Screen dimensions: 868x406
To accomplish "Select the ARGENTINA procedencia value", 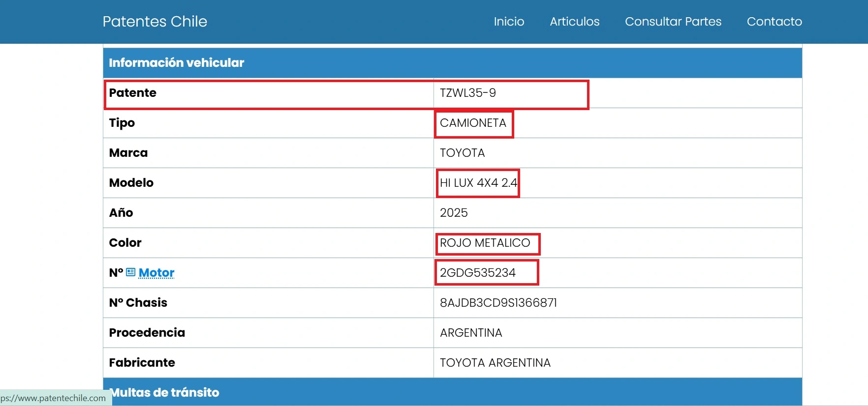I will tap(471, 333).
